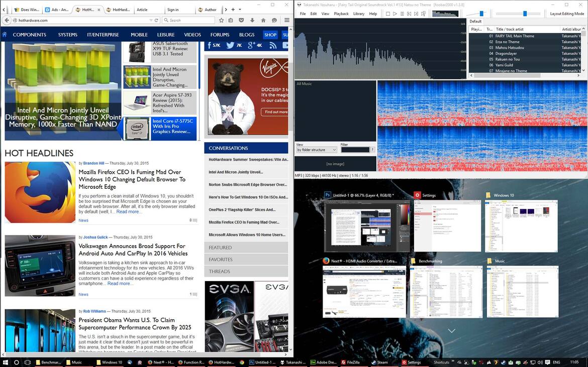Click the SHOP button in nav bar

point(270,35)
